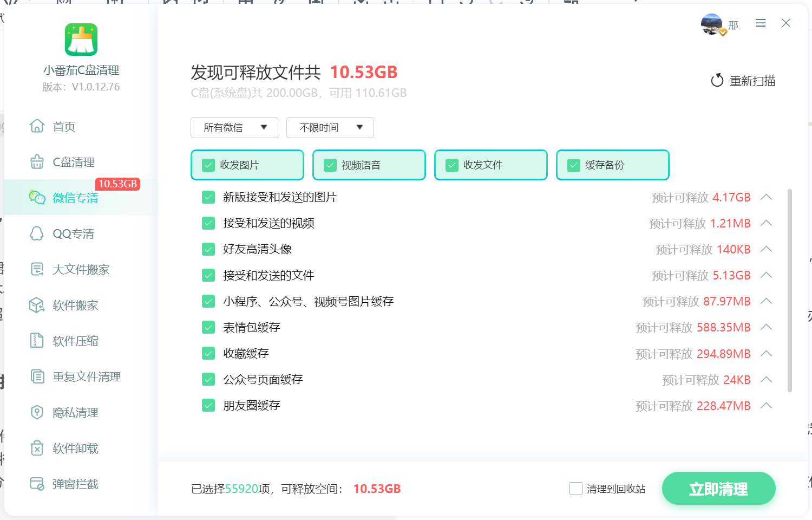Expand the 588.35MB stickers row chevron
The height and width of the screenshot is (520, 812).
pos(766,327)
